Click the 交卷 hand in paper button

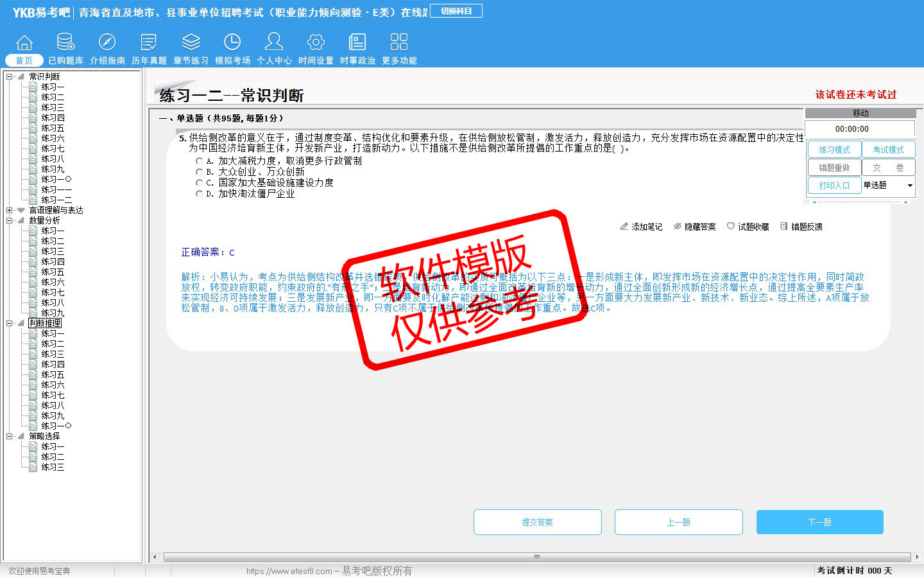click(x=888, y=168)
